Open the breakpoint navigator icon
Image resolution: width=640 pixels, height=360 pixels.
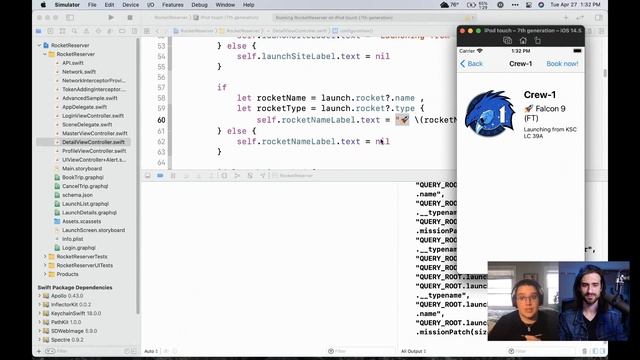[x=122, y=31]
